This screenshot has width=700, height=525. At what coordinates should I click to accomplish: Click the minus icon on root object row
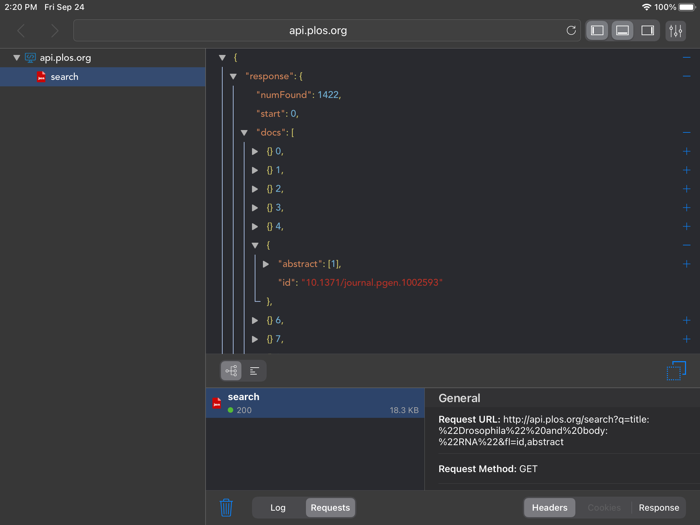[x=687, y=58]
